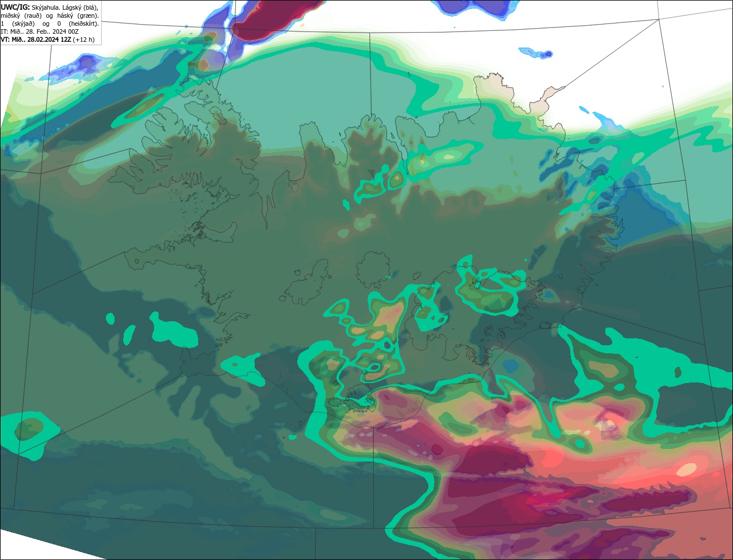Click the "Lágský (blá)," legend text
The width and height of the screenshot is (733, 560).
click(x=80, y=8)
